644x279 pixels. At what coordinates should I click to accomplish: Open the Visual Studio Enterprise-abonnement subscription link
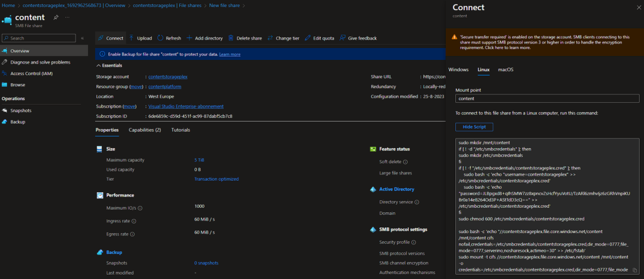(186, 106)
